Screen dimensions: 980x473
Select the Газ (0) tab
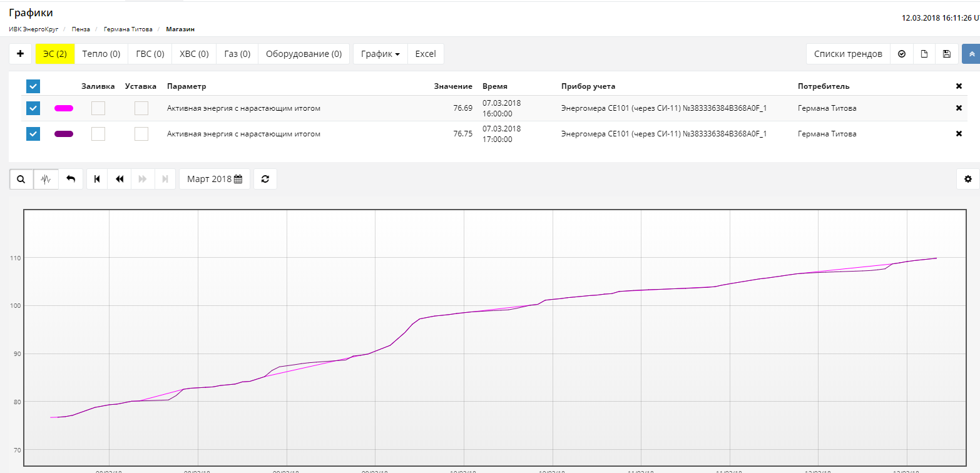tap(237, 54)
